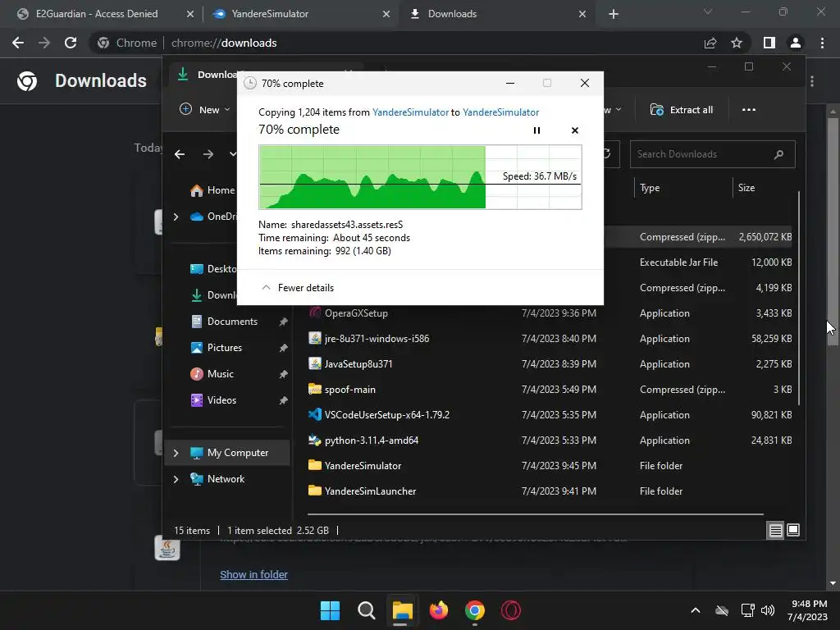Open Firefox from the taskbar
Viewport: 840px width, 630px height.
pos(439,610)
